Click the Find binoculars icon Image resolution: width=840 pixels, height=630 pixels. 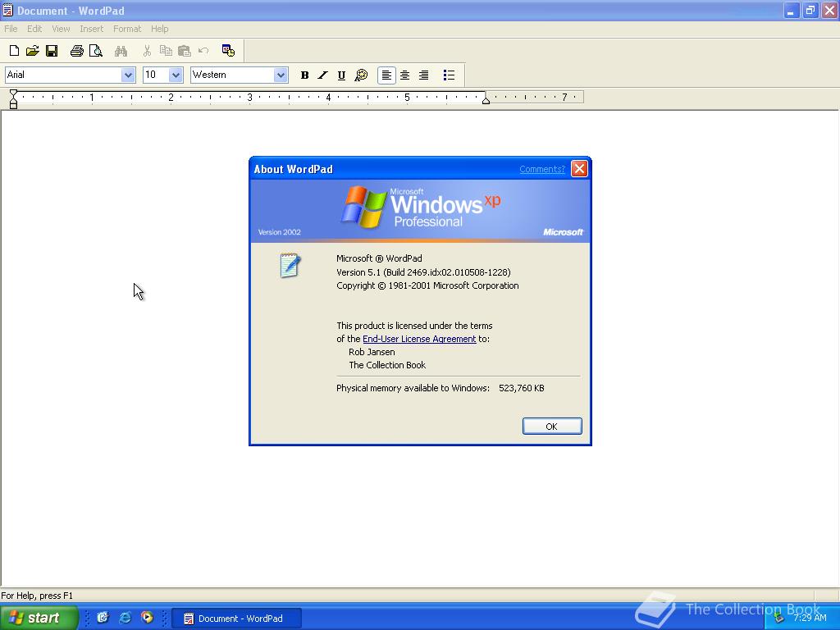[121, 51]
